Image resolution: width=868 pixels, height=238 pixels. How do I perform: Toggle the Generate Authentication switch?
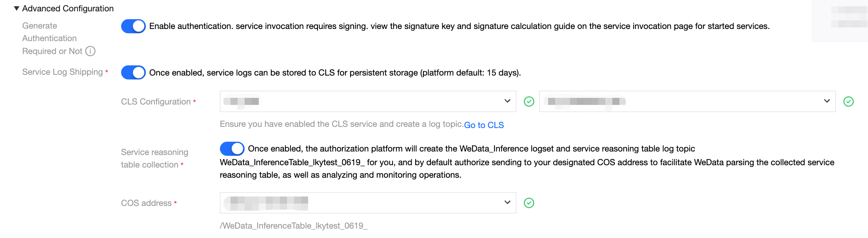click(x=133, y=26)
